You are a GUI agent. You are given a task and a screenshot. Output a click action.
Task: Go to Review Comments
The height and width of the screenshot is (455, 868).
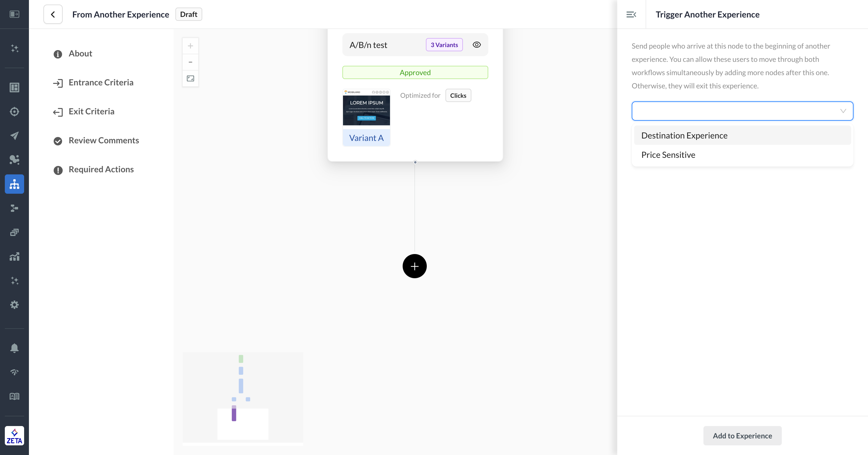point(103,140)
